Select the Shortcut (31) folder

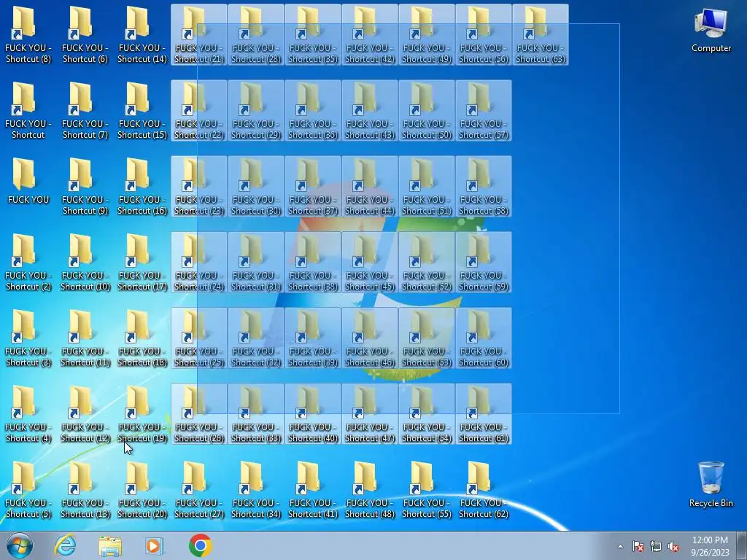(x=256, y=262)
